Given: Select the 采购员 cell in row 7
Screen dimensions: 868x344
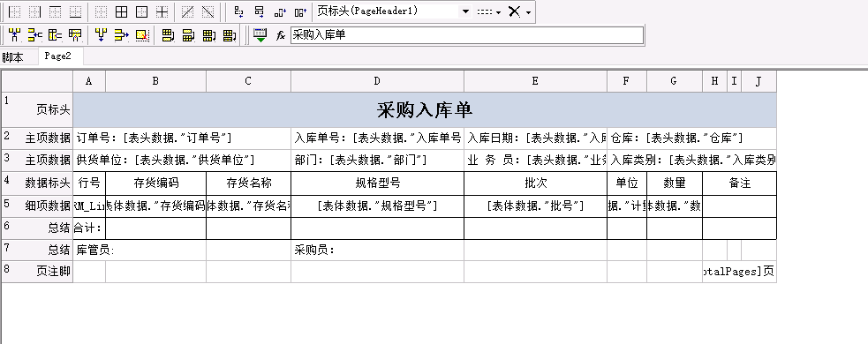Looking at the screenshot, I should (x=378, y=250).
